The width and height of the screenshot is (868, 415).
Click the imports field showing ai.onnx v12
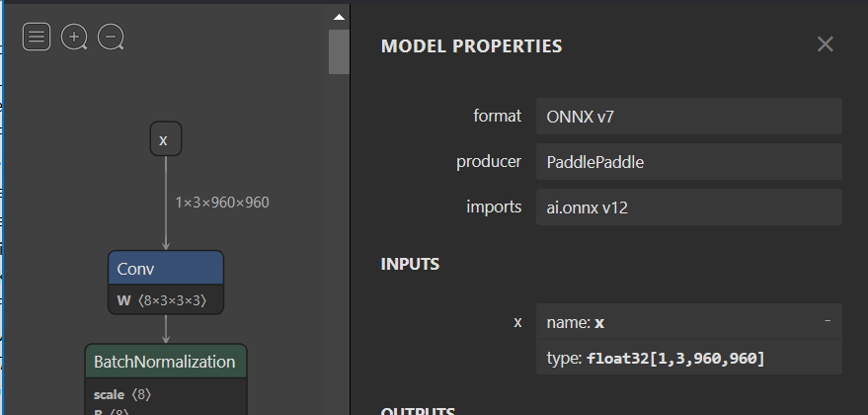coord(688,207)
